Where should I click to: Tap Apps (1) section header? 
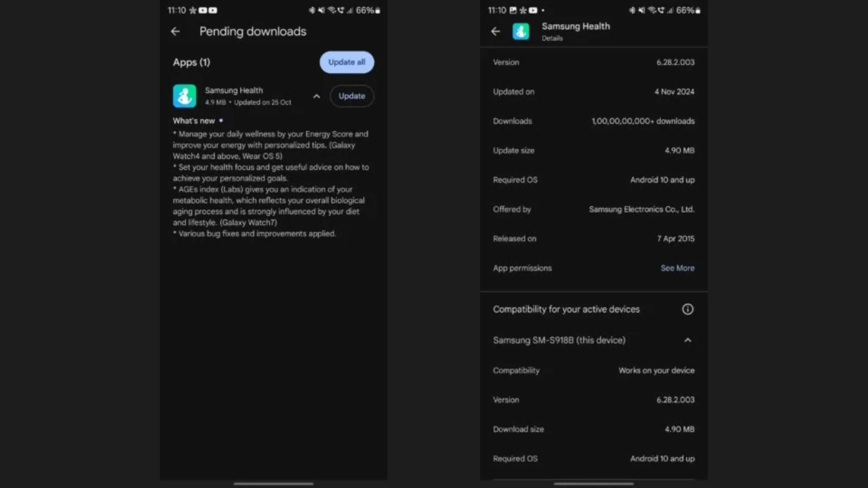191,62
